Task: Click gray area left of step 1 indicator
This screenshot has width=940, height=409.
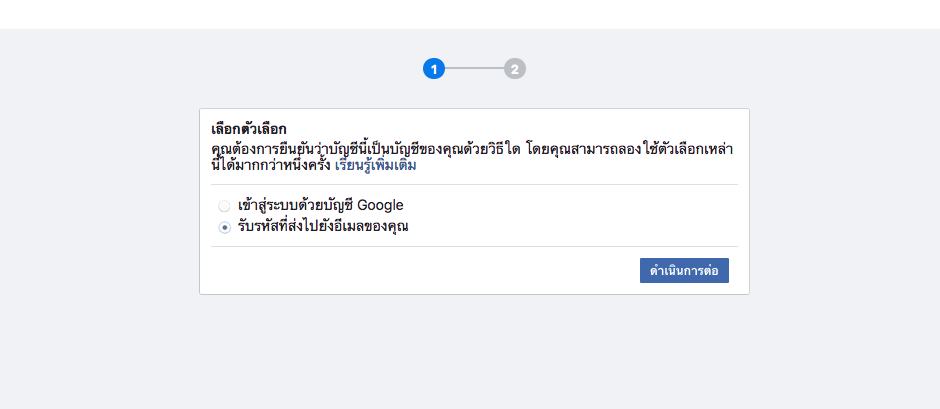Action: [x=300, y=69]
